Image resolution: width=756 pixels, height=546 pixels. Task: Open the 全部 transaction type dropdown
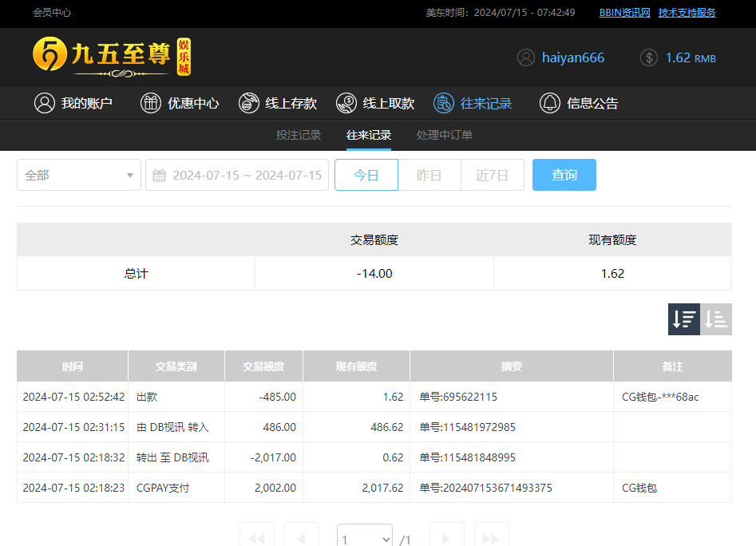(x=78, y=175)
